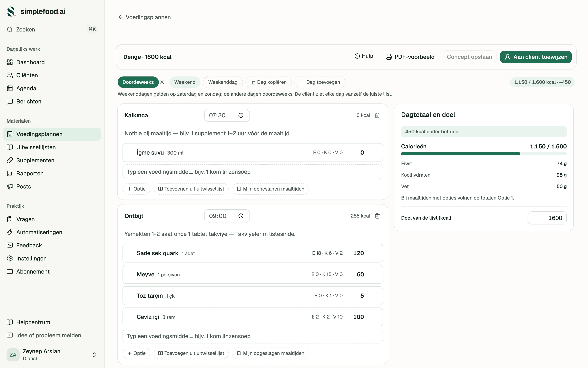Click Dag kopiëren button

click(268, 82)
